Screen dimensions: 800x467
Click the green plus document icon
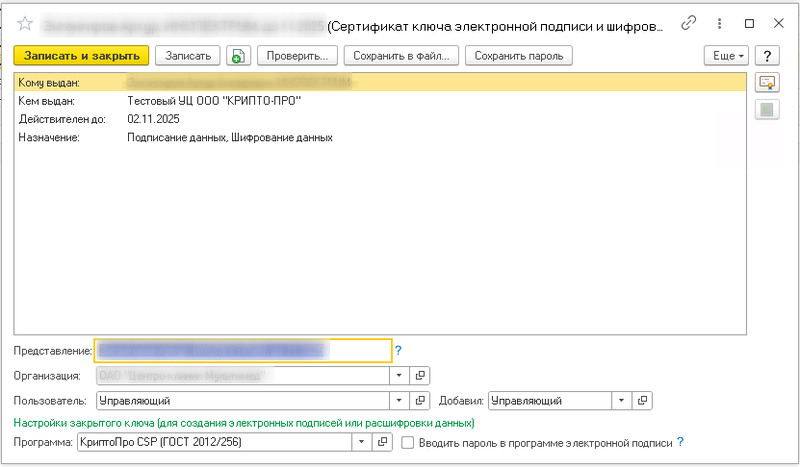tap(238, 56)
